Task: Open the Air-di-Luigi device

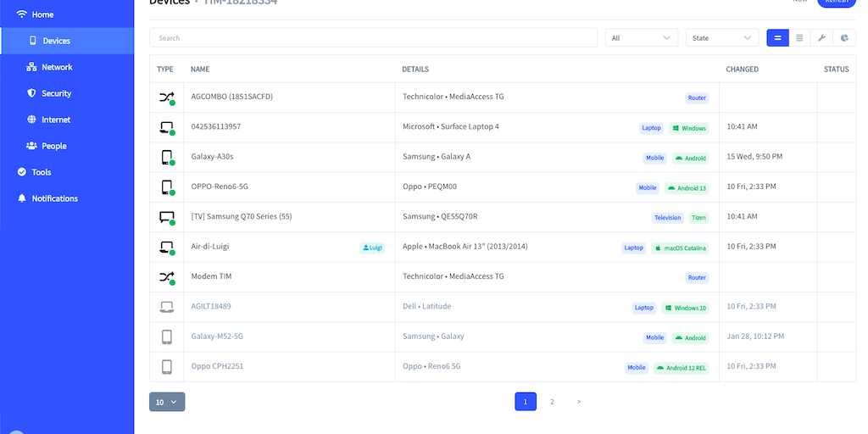Action: pyautogui.click(x=210, y=247)
